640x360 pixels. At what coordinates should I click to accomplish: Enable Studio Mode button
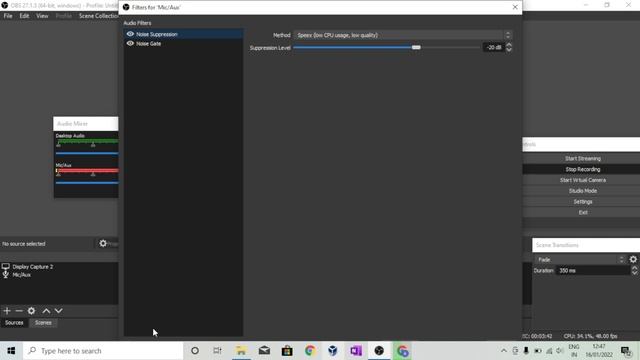582,191
